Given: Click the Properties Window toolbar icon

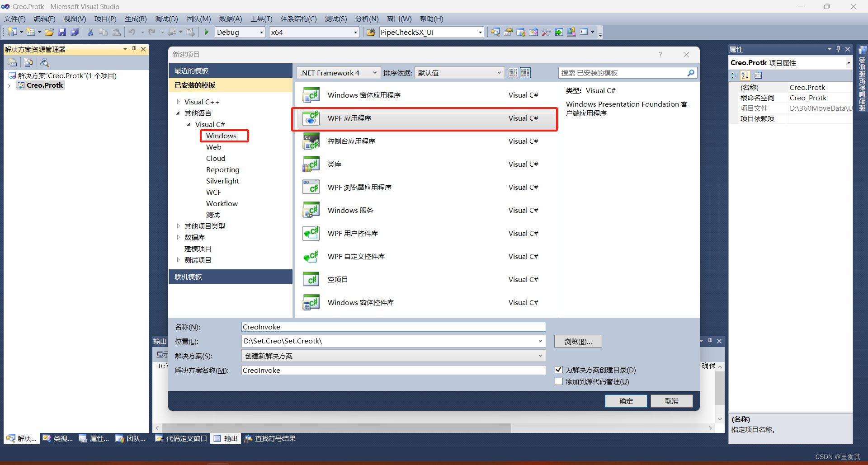Looking at the screenshot, I should [x=508, y=32].
